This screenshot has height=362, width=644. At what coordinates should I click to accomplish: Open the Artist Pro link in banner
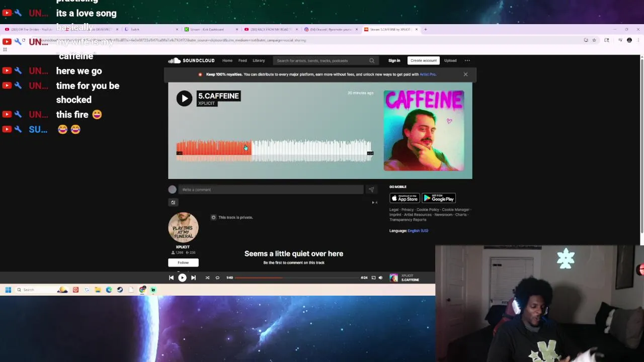[x=428, y=74]
